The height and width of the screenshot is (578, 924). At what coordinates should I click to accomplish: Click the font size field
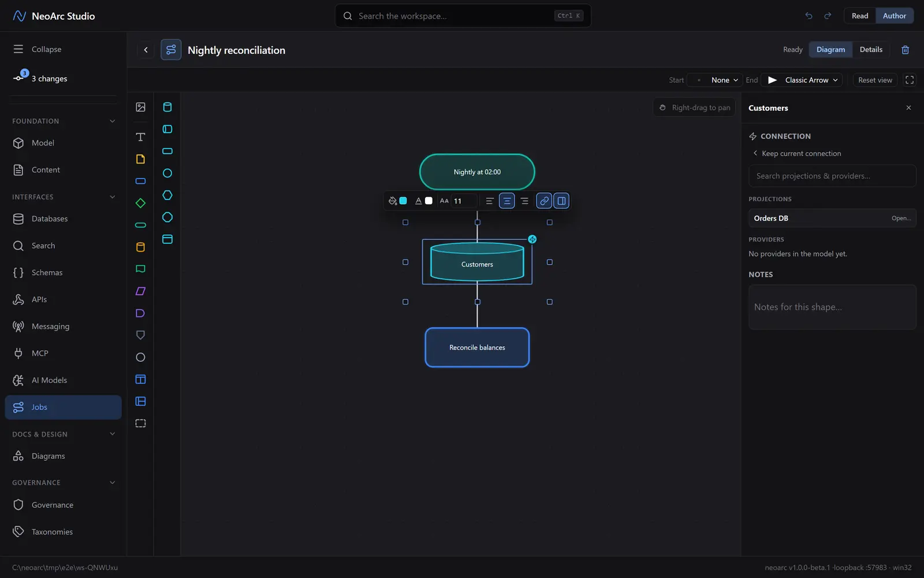click(x=464, y=201)
